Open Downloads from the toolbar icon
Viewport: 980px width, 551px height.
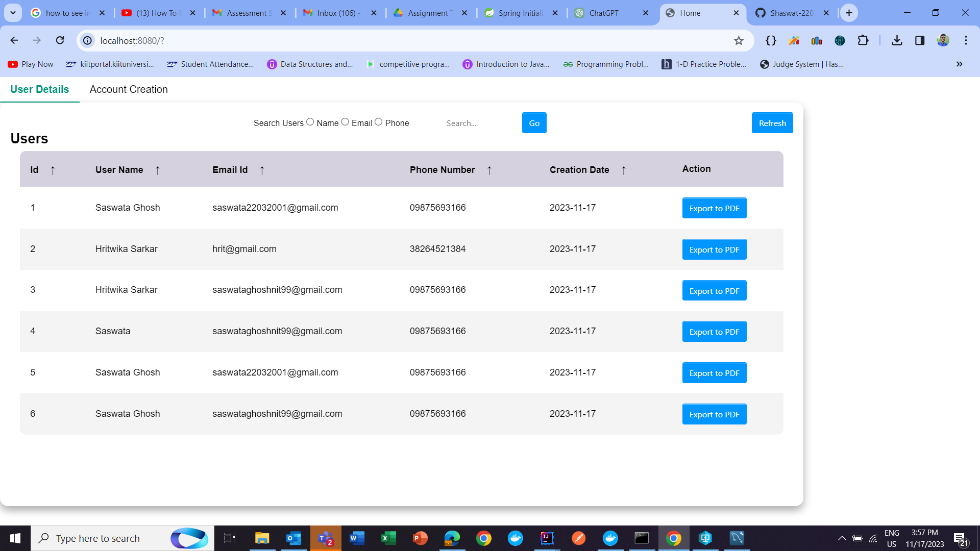click(x=897, y=40)
